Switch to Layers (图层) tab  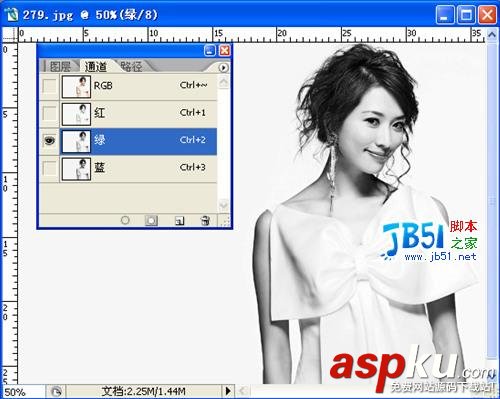60,66
